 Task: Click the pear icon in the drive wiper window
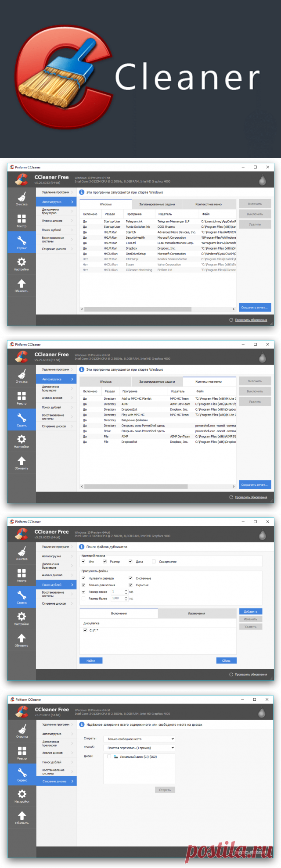[x=262, y=713]
